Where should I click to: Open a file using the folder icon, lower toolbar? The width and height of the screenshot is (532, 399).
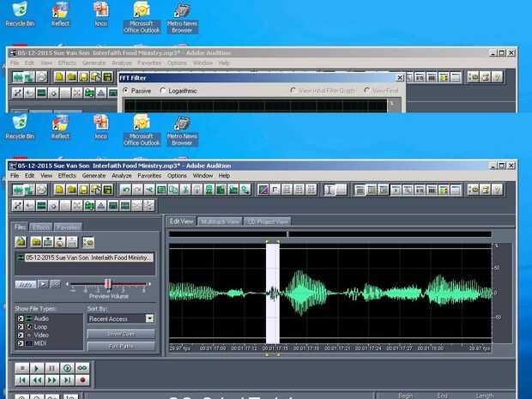tap(71, 190)
